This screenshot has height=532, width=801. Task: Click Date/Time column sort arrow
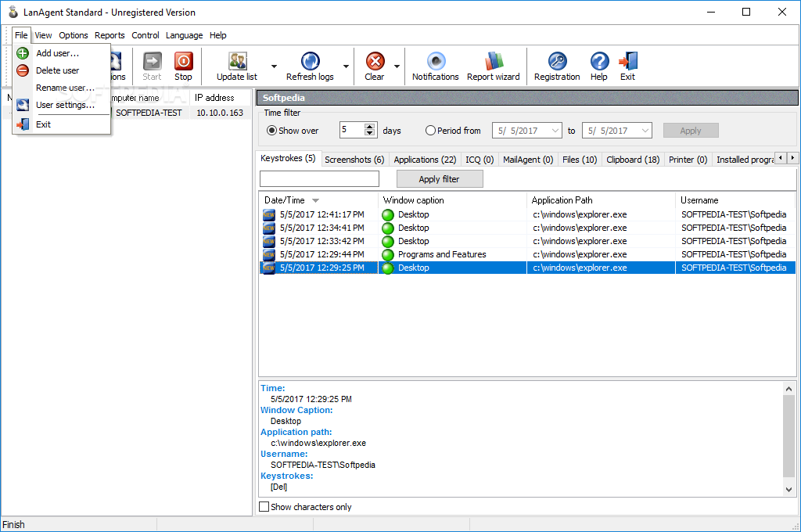click(x=316, y=200)
